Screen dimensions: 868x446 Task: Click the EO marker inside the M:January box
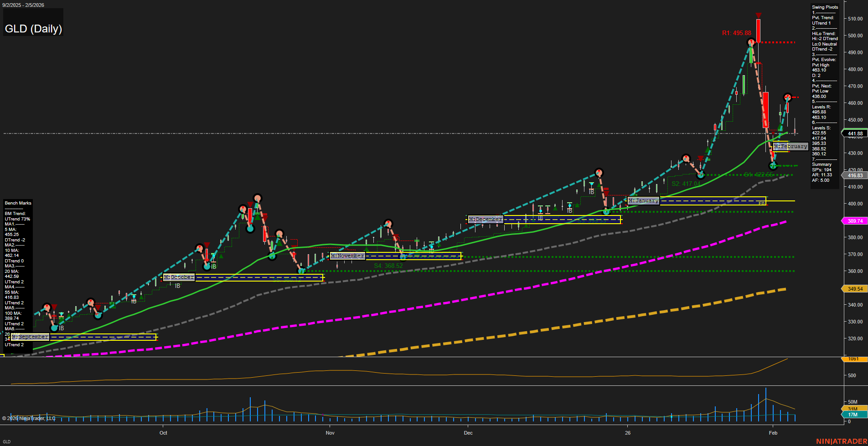[x=762, y=203]
